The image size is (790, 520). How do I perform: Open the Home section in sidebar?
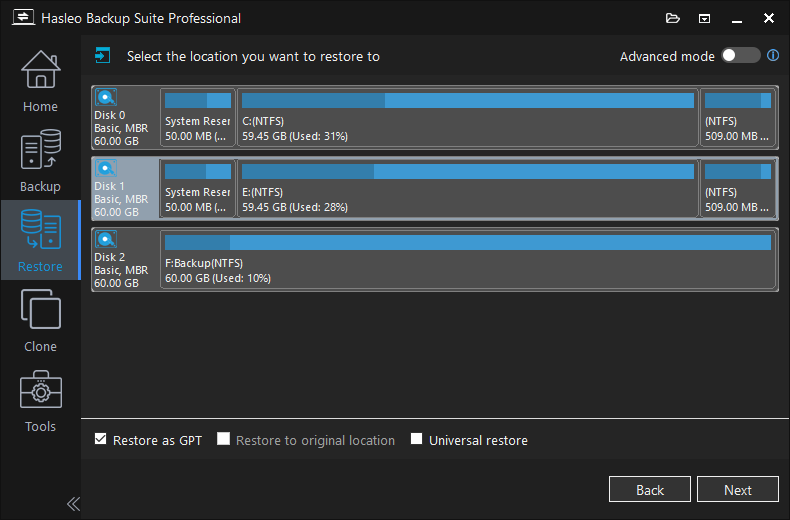coord(40,81)
